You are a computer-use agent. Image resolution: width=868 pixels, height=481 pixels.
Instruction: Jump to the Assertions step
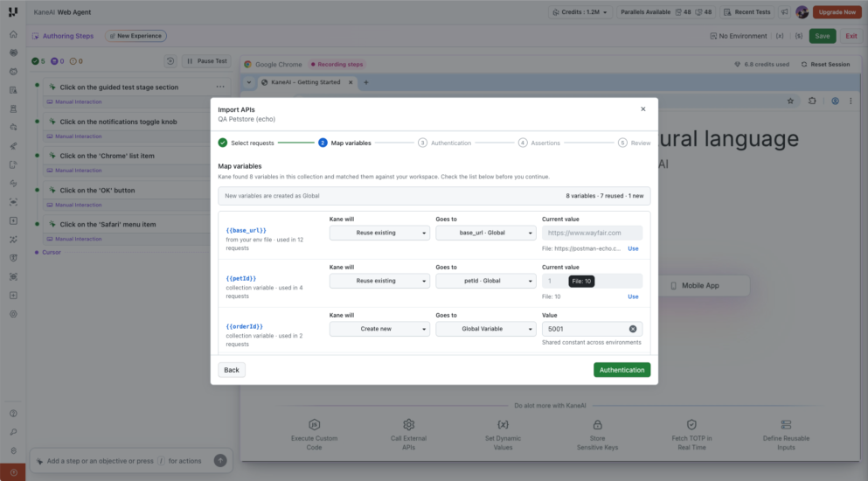[539, 143]
